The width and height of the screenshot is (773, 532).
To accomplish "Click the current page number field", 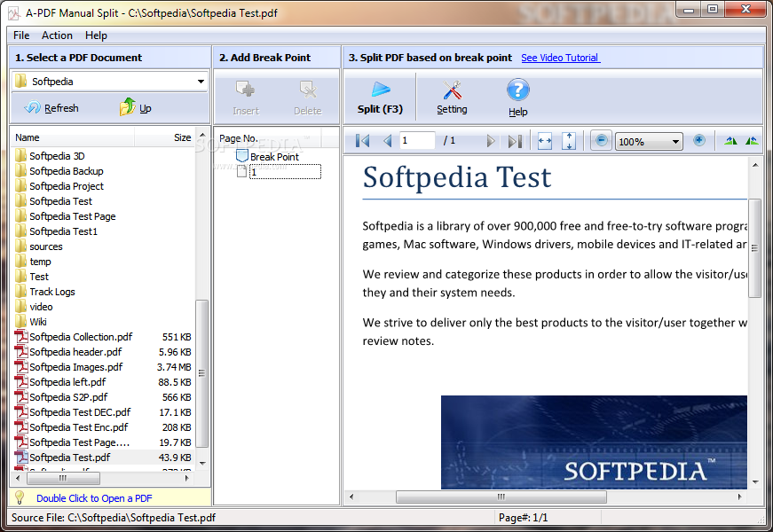I will coord(417,141).
